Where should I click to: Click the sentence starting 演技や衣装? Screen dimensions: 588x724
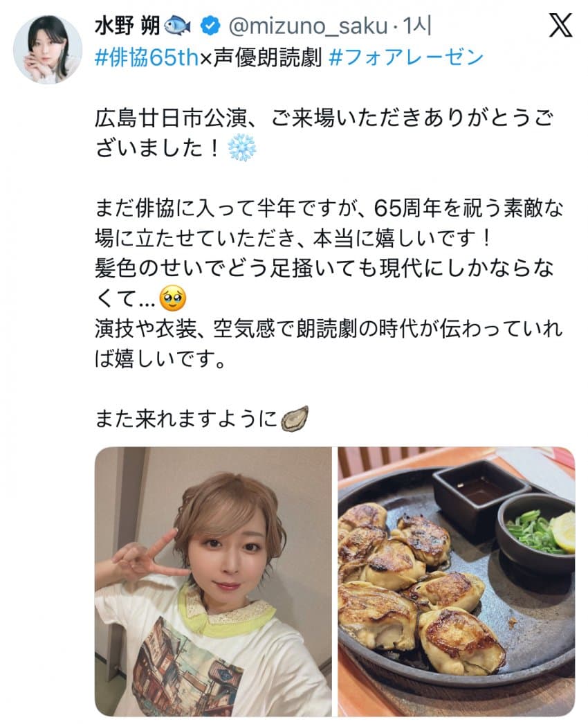(329, 343)
